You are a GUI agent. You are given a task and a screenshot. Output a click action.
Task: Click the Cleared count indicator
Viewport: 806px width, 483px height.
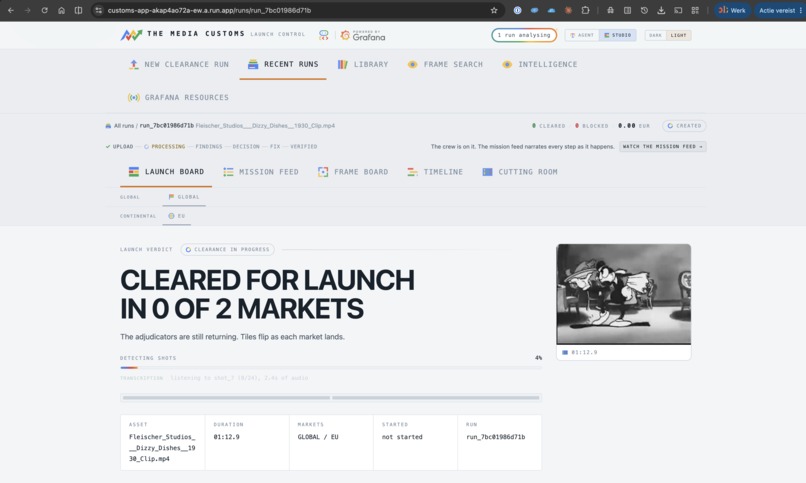[548, 125]
